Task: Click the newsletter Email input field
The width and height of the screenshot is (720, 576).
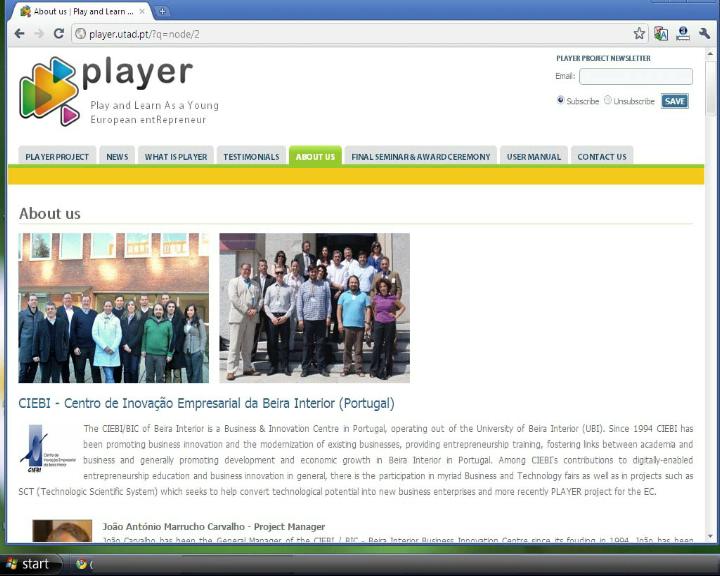Action: point(635,76)
